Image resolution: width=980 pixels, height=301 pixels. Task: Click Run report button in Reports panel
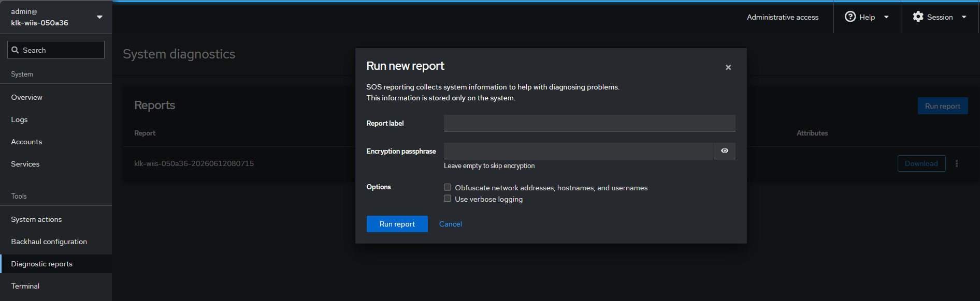click(x=942, y=106)
